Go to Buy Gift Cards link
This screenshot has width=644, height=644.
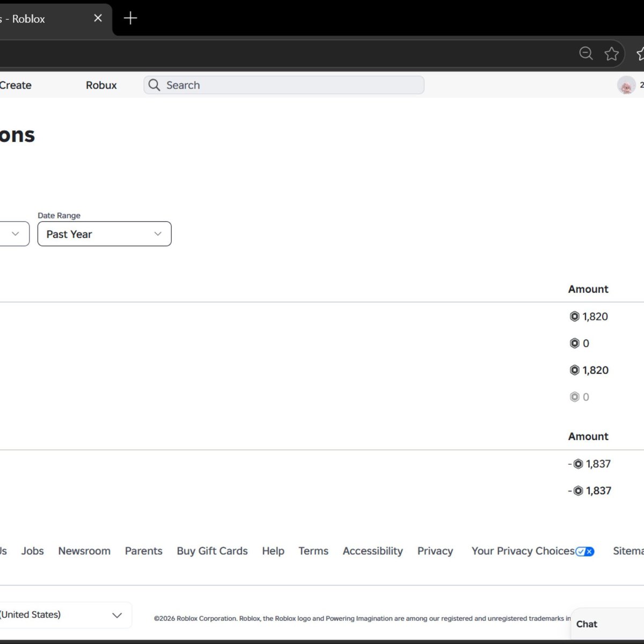(213, 551)
